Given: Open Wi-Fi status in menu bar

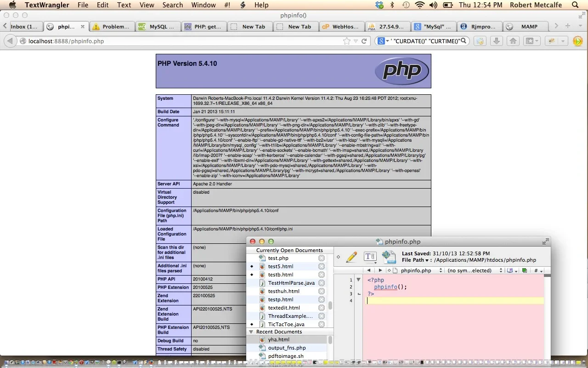Looking at the screenshot, I should [x=419, y=5].
